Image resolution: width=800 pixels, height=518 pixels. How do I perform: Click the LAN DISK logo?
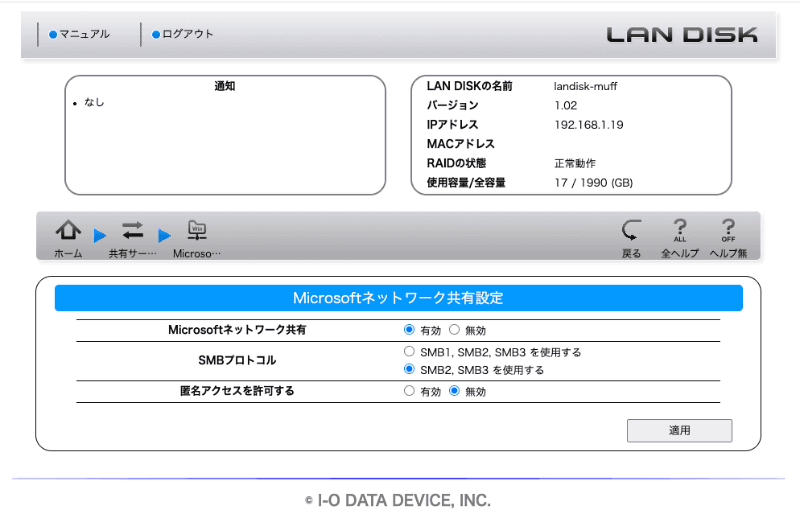(682, 35)
